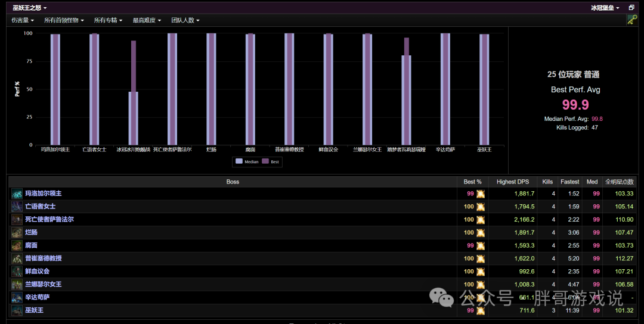
Task: Click the 992.6 highest DPS value
Action: pyautogui.click(x=527, y=272)
